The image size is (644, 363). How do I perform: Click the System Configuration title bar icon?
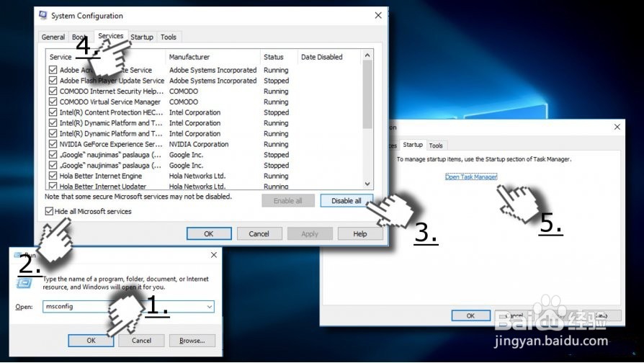point(43,15)
